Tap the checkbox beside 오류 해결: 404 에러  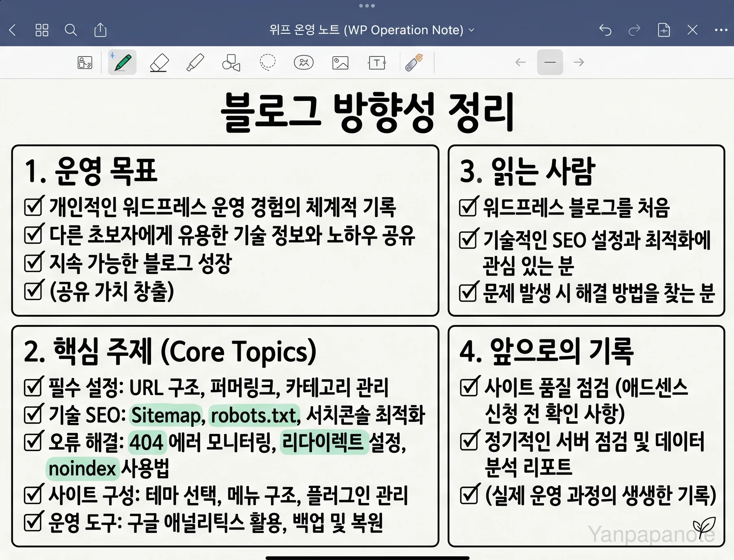tap(33, 441)
